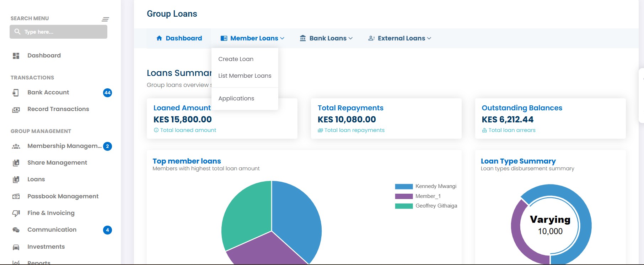Click the Loans sidebar icon

(16, 180)
